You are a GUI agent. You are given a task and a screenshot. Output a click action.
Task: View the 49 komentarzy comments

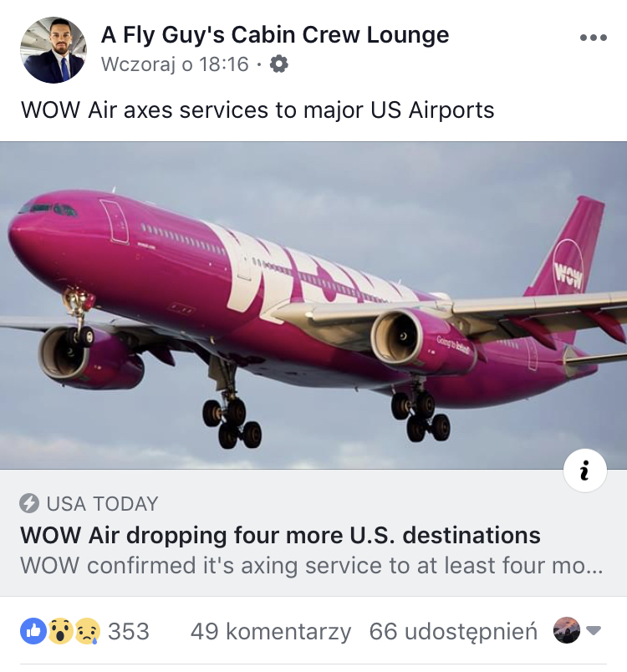pos(271,632)
